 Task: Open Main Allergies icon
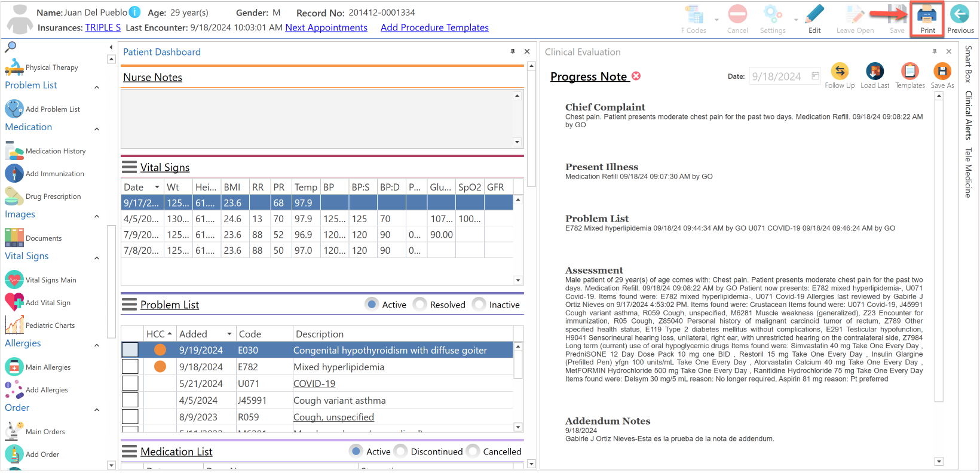click(x=14, y=367)
